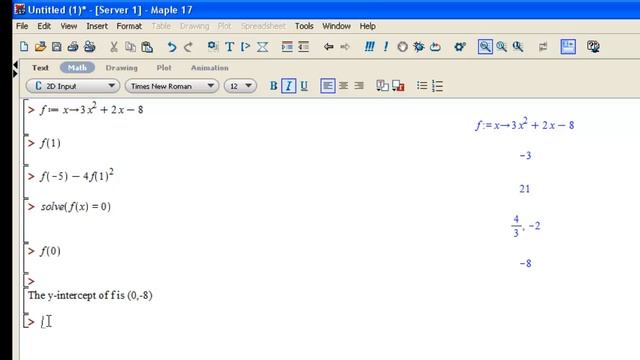Image resolution: width=640 pixels, height=360 pixels.
Task: Click the y-intercept text line
Action: click(90, 295)
